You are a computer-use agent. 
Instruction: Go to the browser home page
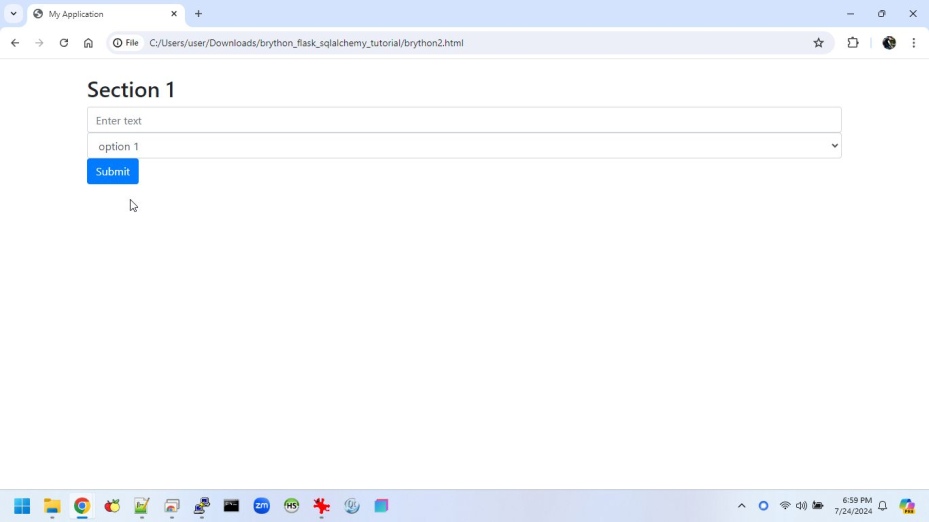coord(88,43)
